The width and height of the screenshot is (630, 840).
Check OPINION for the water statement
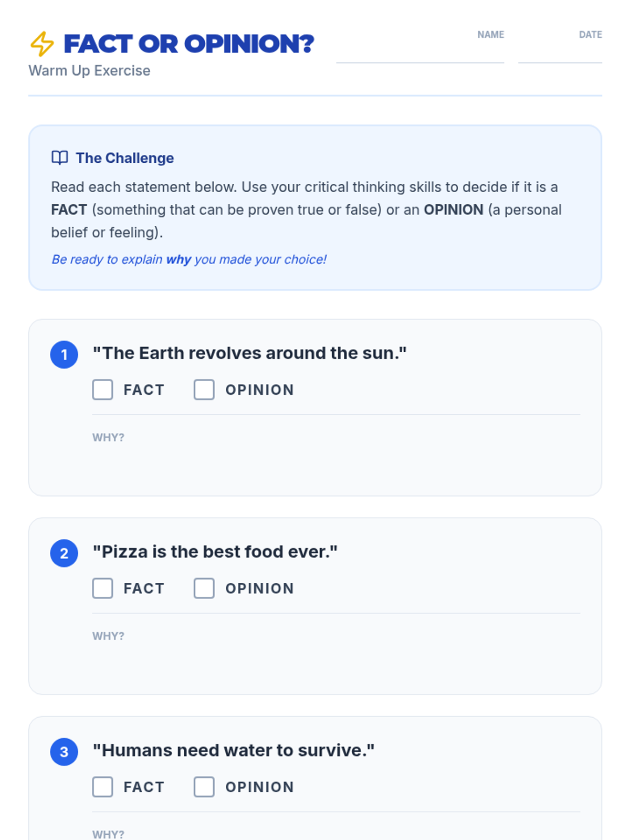[x=204, y=787]
